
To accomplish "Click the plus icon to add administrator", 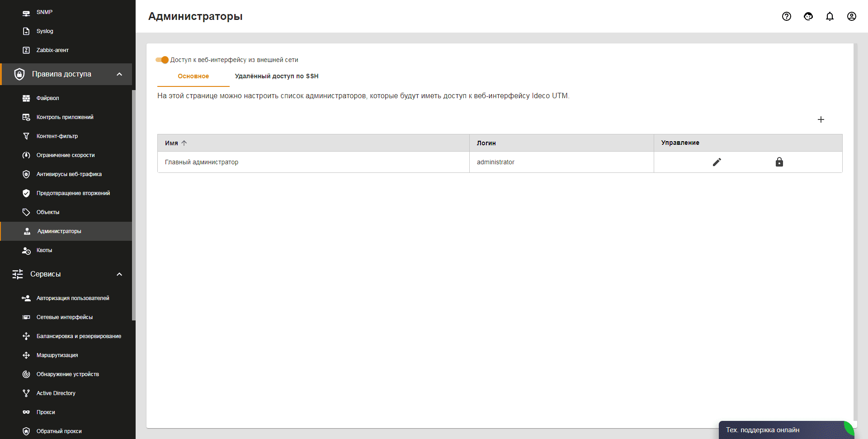I will click(x=821, y=119).
